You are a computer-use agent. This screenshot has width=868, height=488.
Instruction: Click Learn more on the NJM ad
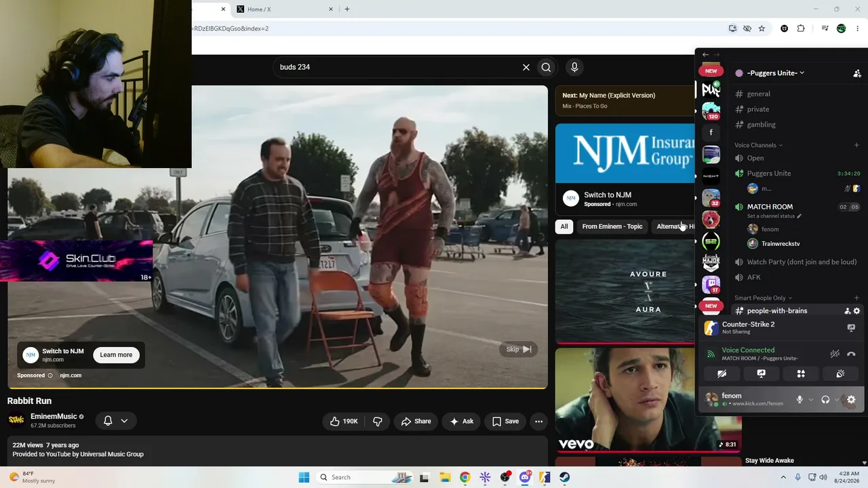[x=116, y=354]
